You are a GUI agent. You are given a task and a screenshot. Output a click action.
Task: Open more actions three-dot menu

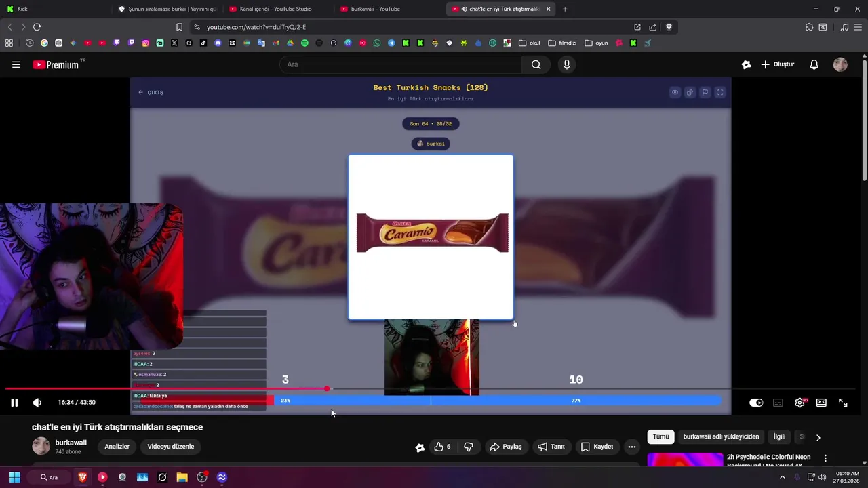[632, 447]
